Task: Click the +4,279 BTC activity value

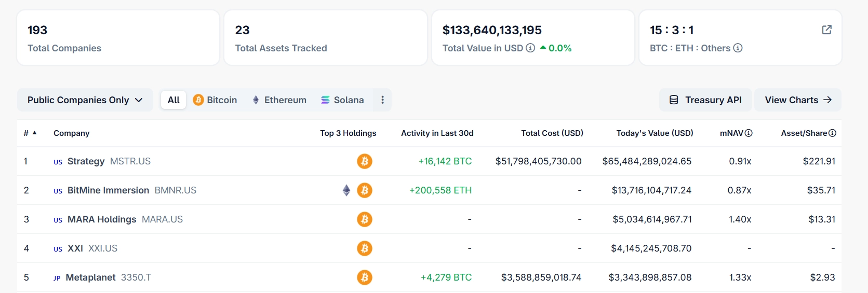Action: pos(446,277)
